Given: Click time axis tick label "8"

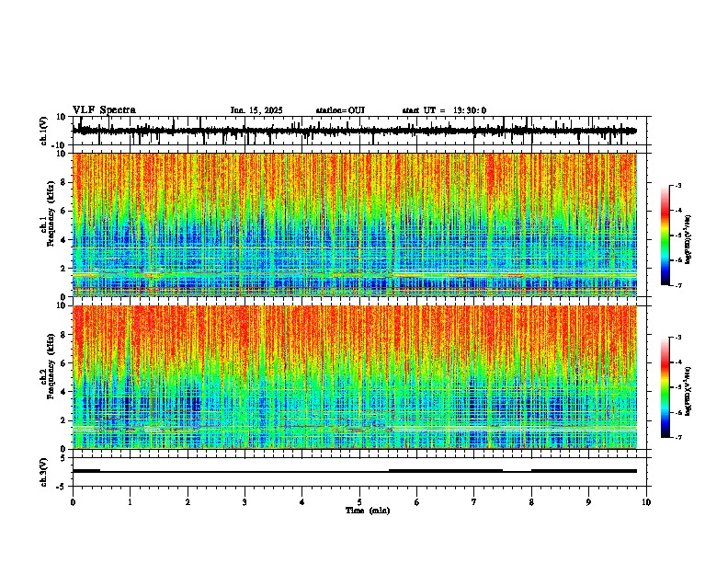Looking at the screenshot, I should pyautogui.click(x=531, y=502).
